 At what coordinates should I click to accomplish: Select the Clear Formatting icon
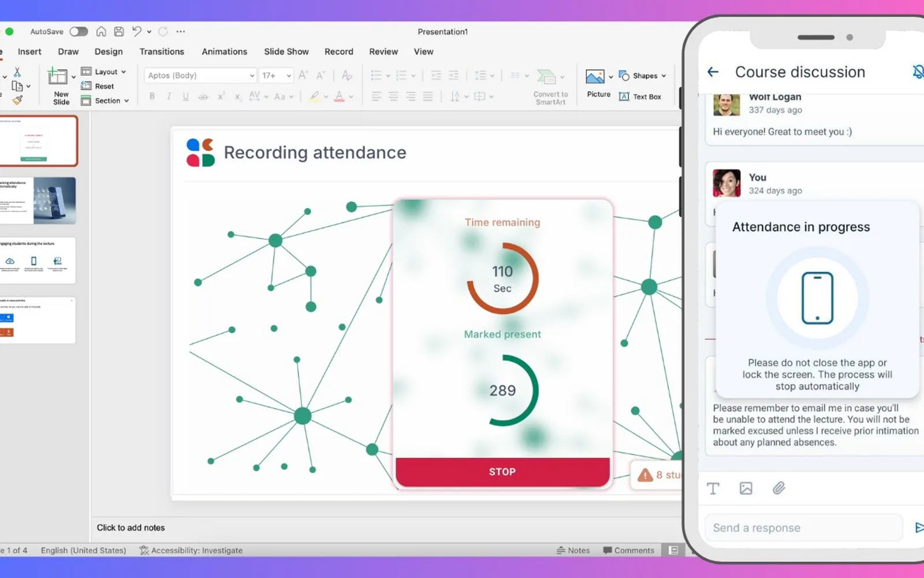346,75
